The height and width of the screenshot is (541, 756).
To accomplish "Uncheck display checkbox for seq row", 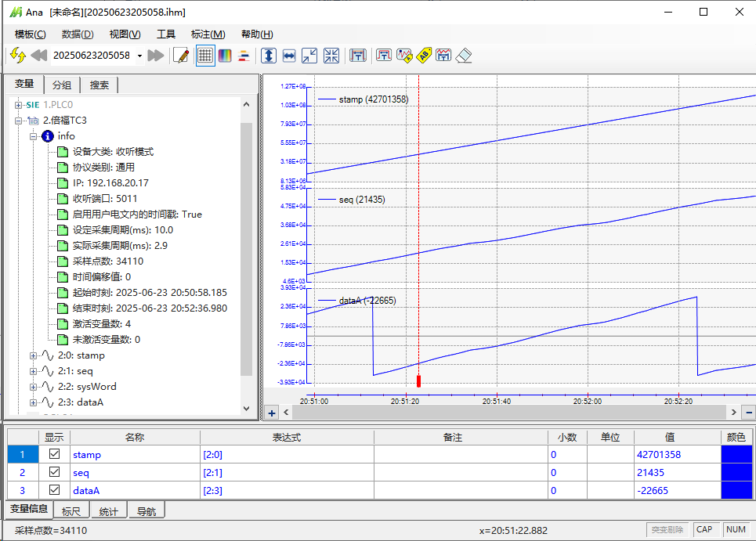I will point(55,471).
